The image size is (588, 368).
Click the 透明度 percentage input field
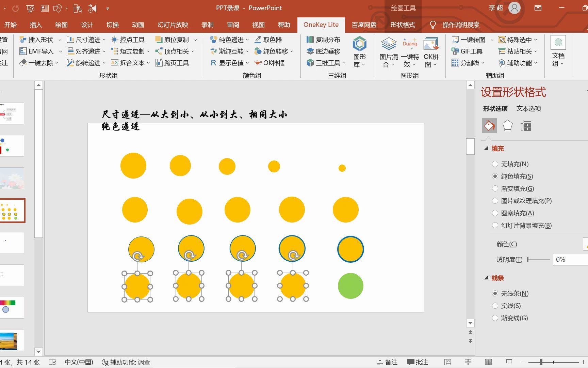pos(570,259)
